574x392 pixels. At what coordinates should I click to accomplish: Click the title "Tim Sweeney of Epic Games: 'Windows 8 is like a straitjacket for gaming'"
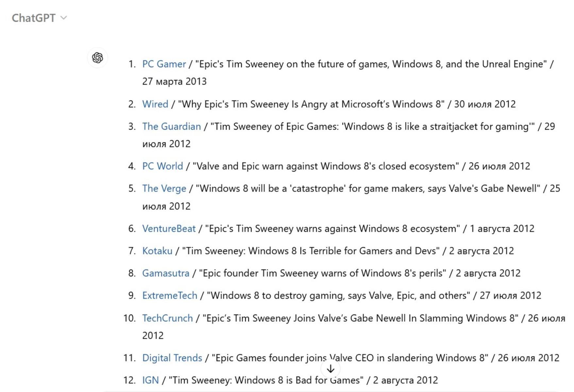pos(373,126)
